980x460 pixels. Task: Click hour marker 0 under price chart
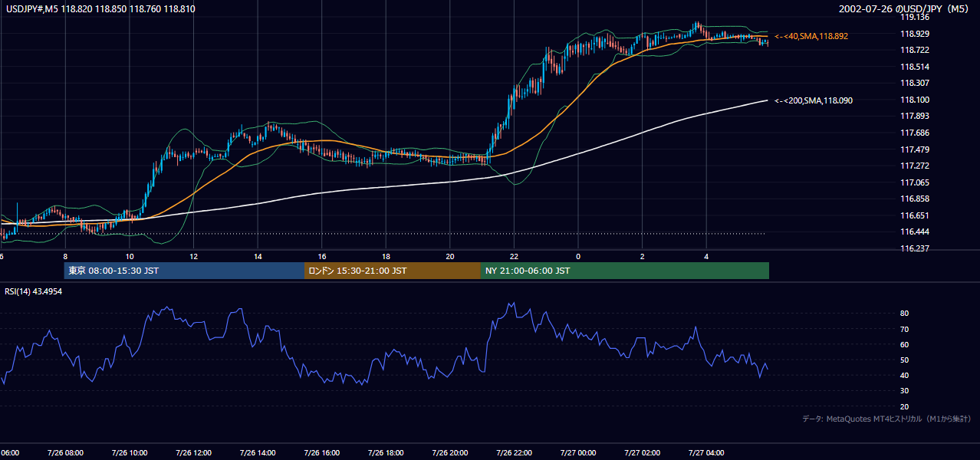pos(578,256)
